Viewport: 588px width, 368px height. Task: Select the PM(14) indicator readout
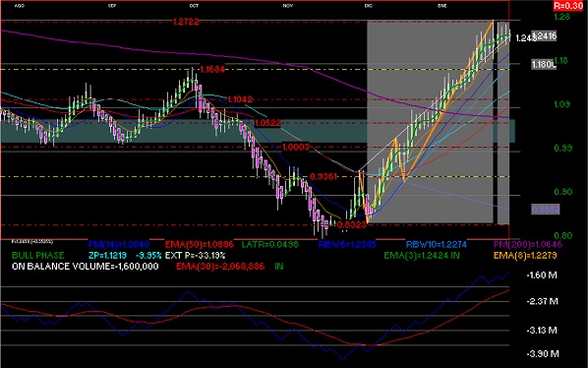[x=119, y=245]
